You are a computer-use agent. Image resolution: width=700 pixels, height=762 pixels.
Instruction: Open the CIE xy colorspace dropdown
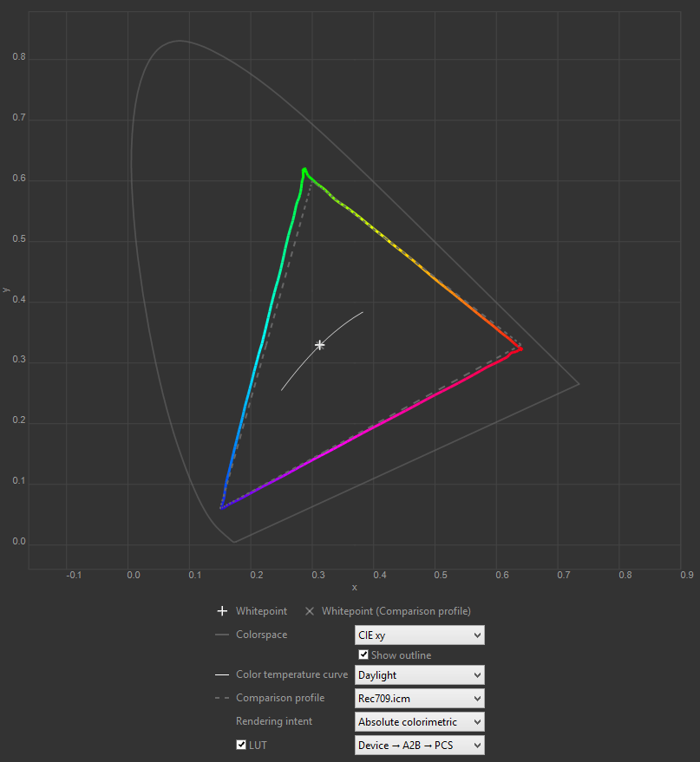pos(420,635)
